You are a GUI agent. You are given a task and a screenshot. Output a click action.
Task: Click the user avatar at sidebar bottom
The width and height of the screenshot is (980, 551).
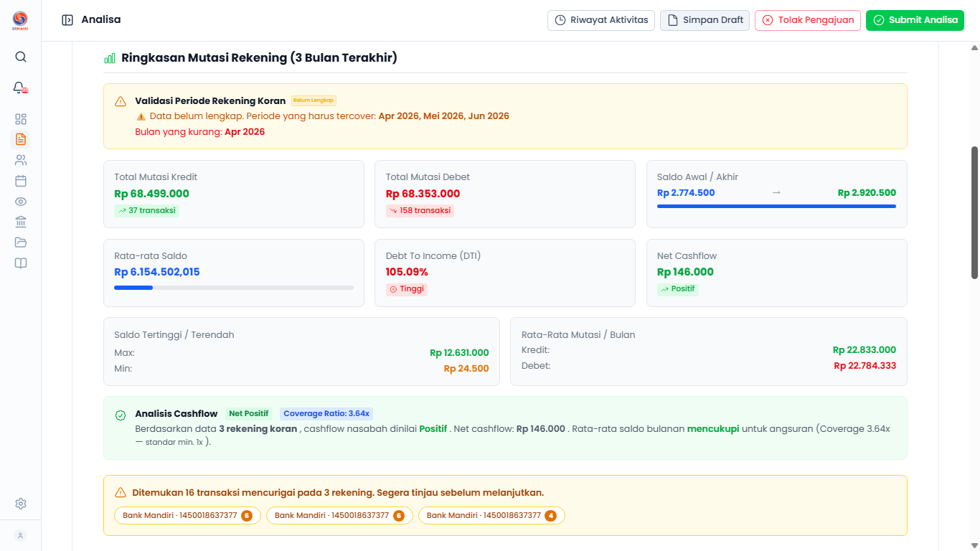pos(21,535)
